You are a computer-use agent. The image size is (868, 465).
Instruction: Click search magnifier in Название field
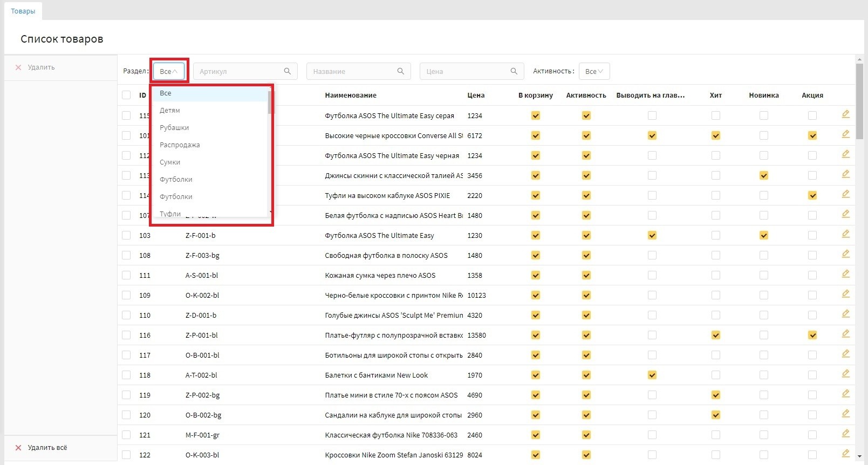point(400,71)
